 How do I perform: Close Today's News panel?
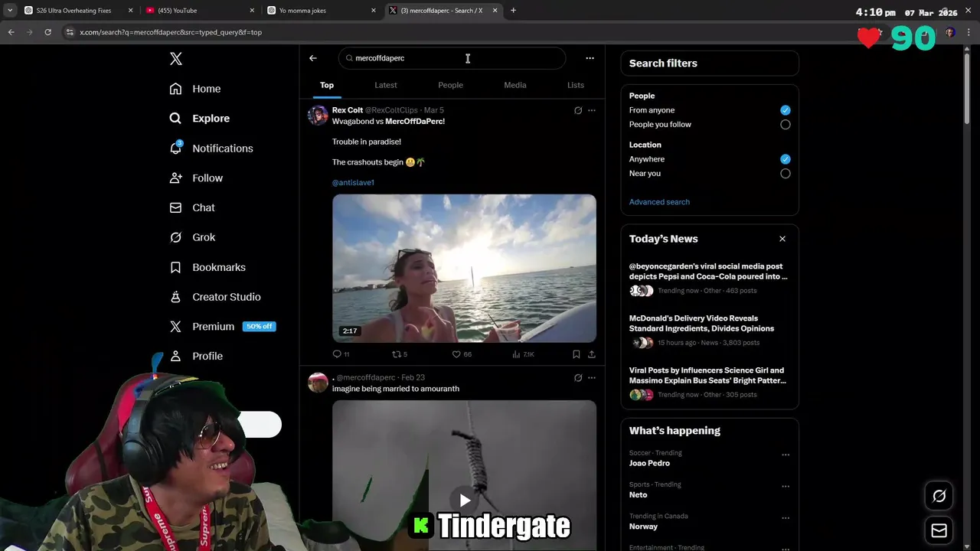(x=782, y=239)
